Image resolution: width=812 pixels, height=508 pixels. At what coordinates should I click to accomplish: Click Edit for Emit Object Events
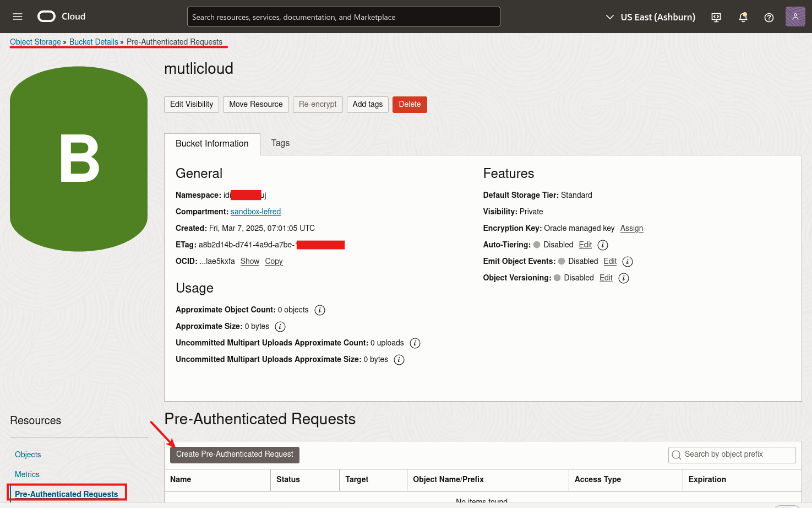click(610, 261)
